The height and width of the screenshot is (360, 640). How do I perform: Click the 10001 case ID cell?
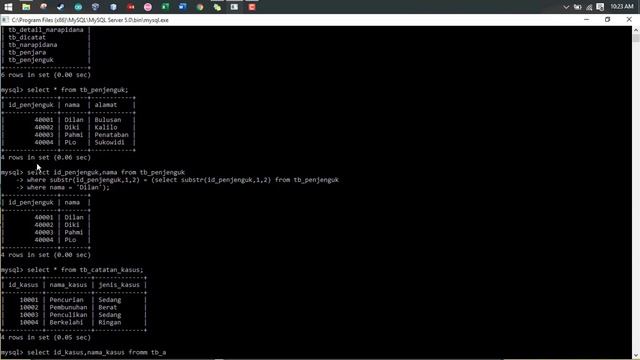(x=29, y=300)
